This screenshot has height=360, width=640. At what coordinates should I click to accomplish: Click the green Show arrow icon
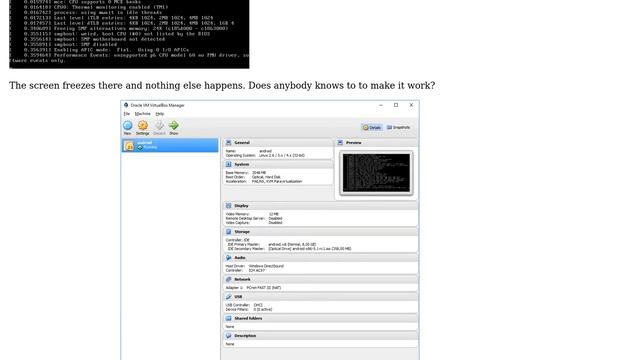174,125
